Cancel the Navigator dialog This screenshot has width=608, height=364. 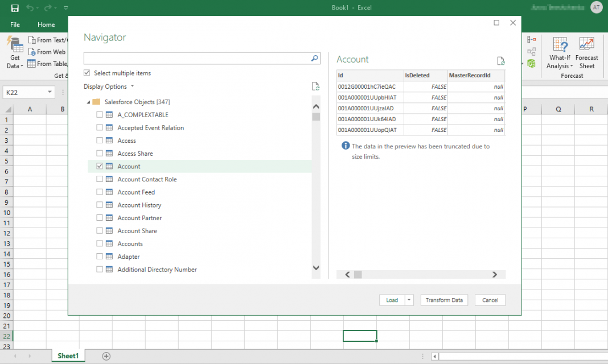(x=490, y=300)
